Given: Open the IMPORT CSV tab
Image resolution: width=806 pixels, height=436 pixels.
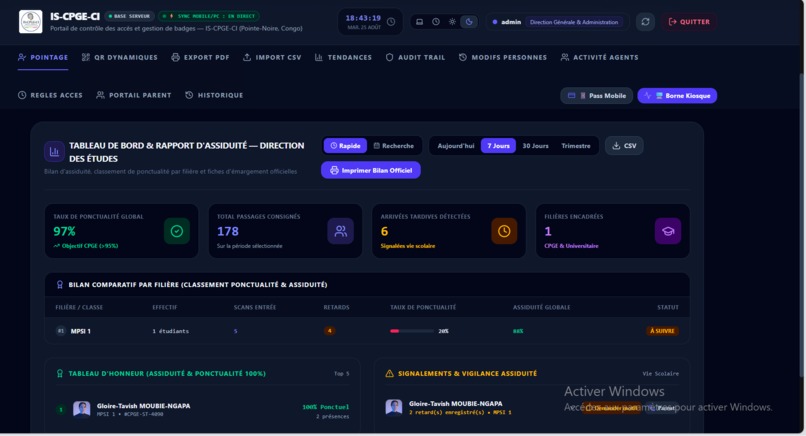Looking at the screenshot, I should (x=272, y=57).
